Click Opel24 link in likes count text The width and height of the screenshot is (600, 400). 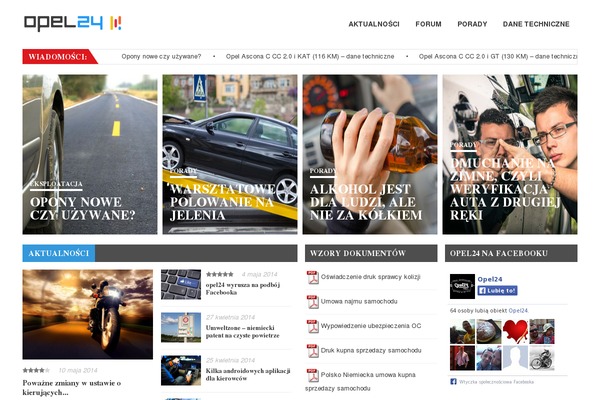click(518, 310)
